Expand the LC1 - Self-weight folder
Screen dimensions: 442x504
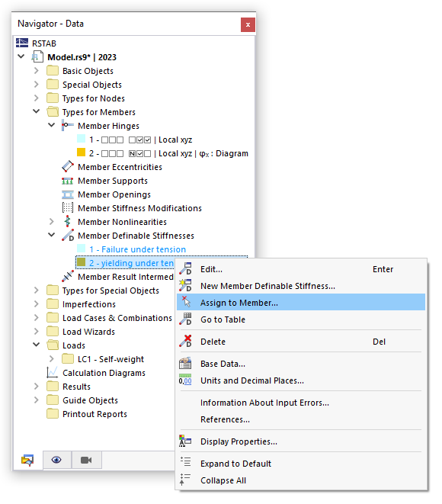pos(51,358)
